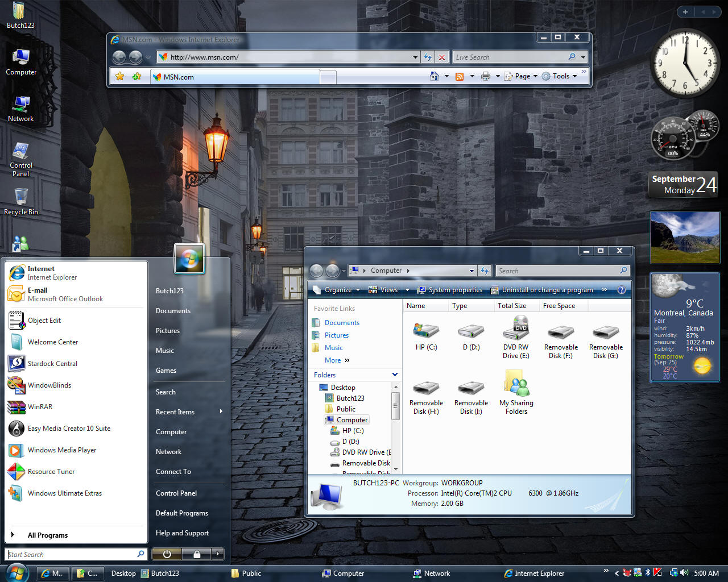The height and width of the screenshot is (582, 728).
Task: Open a new blank tab in IE
Action: pos(328,77)
